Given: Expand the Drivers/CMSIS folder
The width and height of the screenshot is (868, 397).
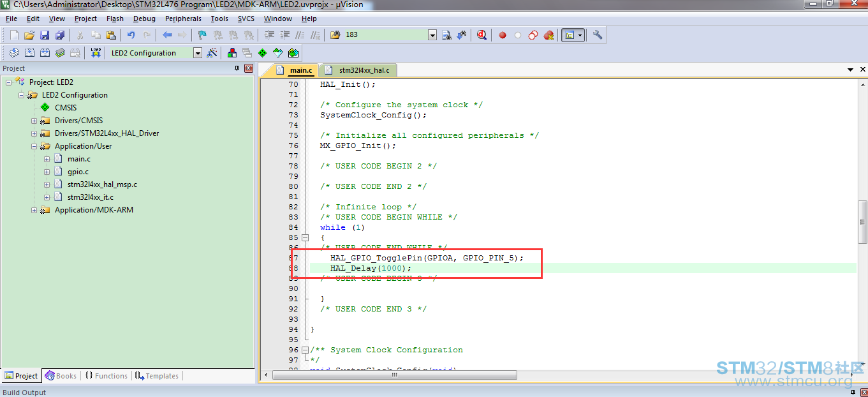Looking at the screenshot, I should 34,121.
